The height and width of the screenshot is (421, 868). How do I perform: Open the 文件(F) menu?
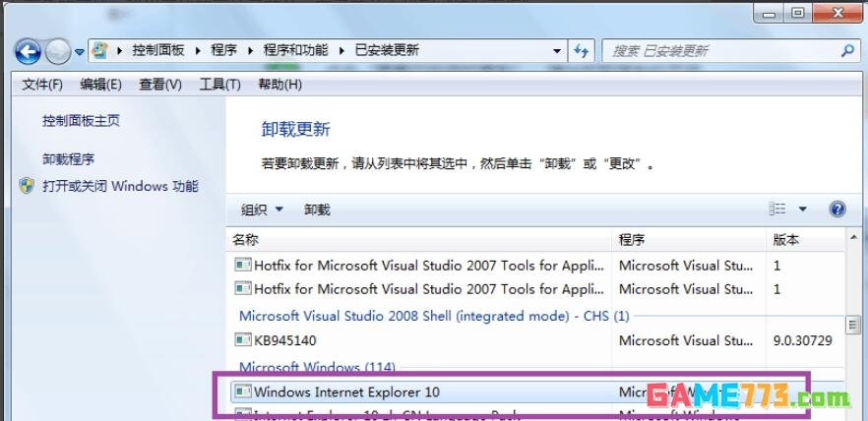42,85
